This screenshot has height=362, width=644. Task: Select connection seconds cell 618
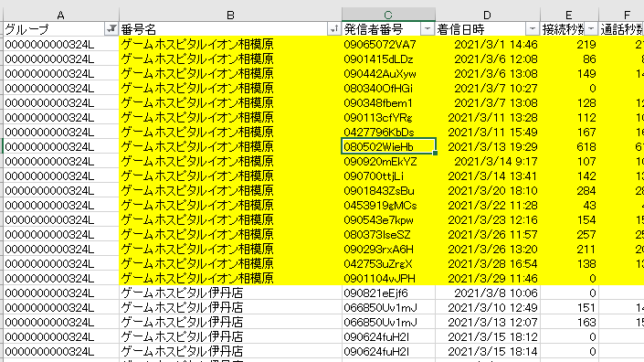pyautogui.click(x=569, y=146)
